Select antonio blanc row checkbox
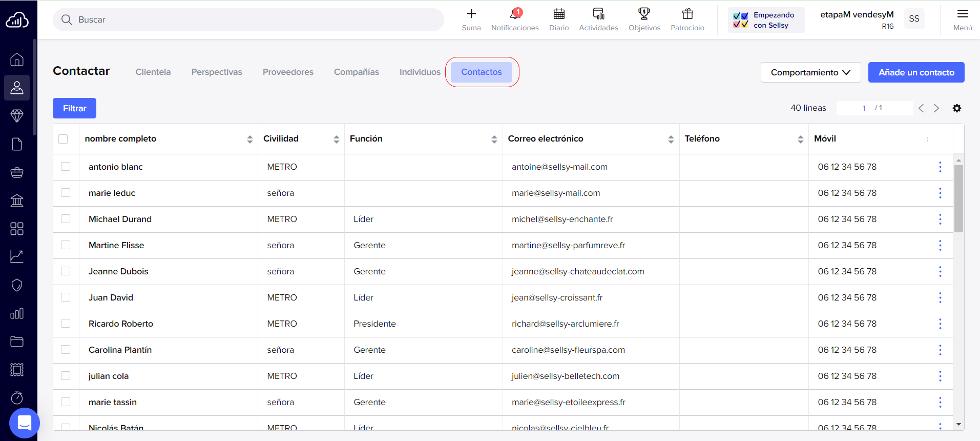Screen dimensions: 980x441 pos(66,167)
